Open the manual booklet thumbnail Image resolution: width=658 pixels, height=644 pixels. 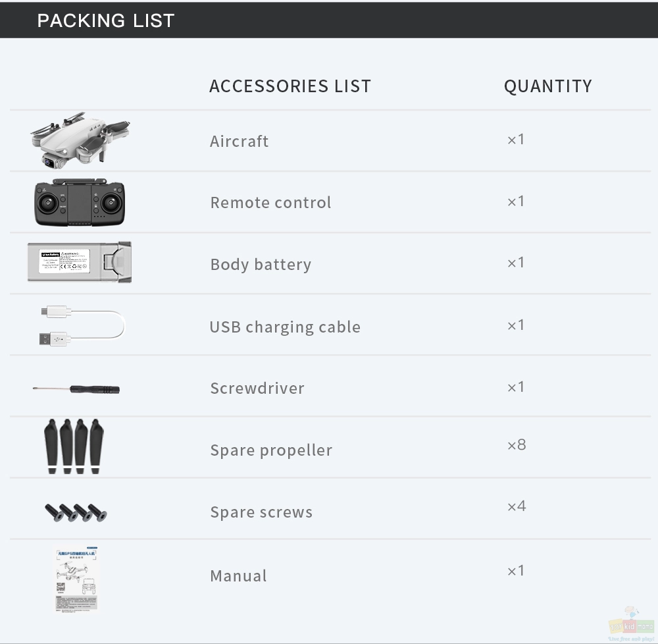coord(76,579)
